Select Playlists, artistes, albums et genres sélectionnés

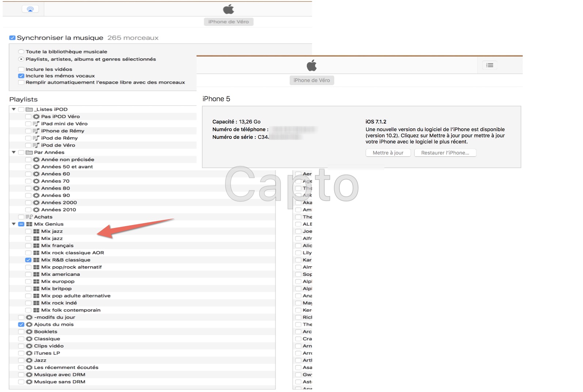coord(21,59)
